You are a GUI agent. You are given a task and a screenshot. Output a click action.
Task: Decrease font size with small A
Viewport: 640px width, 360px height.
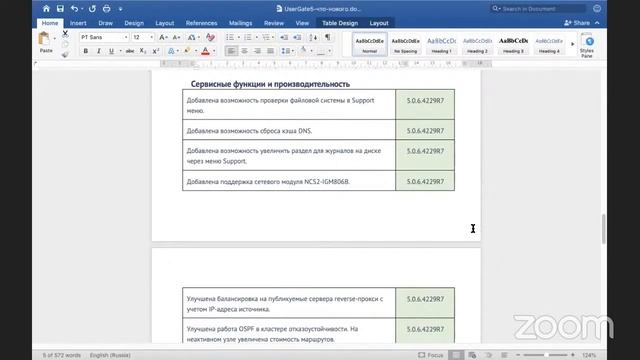176,38
